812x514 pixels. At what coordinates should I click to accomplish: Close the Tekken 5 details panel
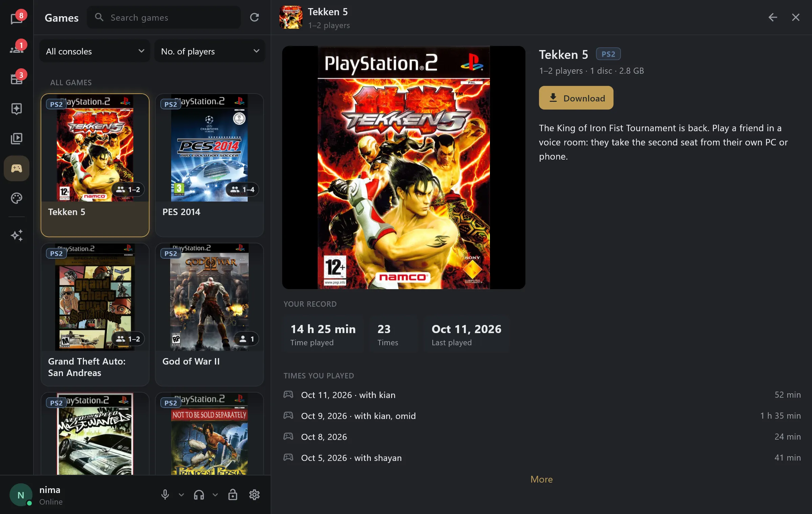tap(795, 17)
